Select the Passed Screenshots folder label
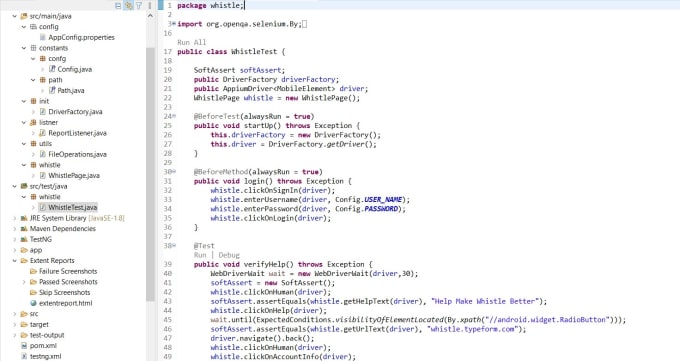Image resolution: width=680 pixels, height=361 pixels. point(68,282)
